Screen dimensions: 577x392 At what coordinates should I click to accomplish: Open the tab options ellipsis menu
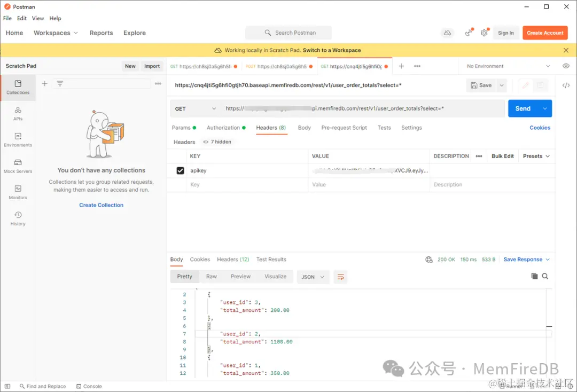417,66
